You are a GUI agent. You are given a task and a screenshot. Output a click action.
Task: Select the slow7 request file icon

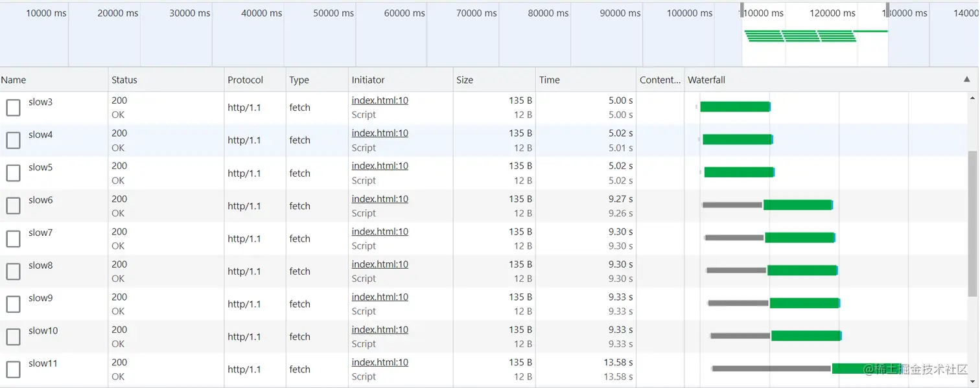[13, 238]
